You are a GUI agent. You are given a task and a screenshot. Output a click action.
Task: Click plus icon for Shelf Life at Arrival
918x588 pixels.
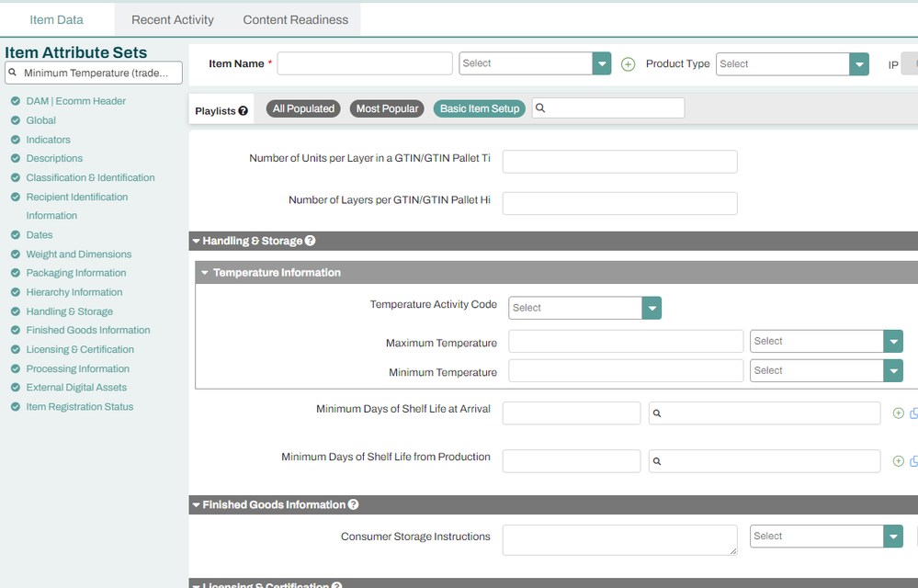[x=898, y=413]
